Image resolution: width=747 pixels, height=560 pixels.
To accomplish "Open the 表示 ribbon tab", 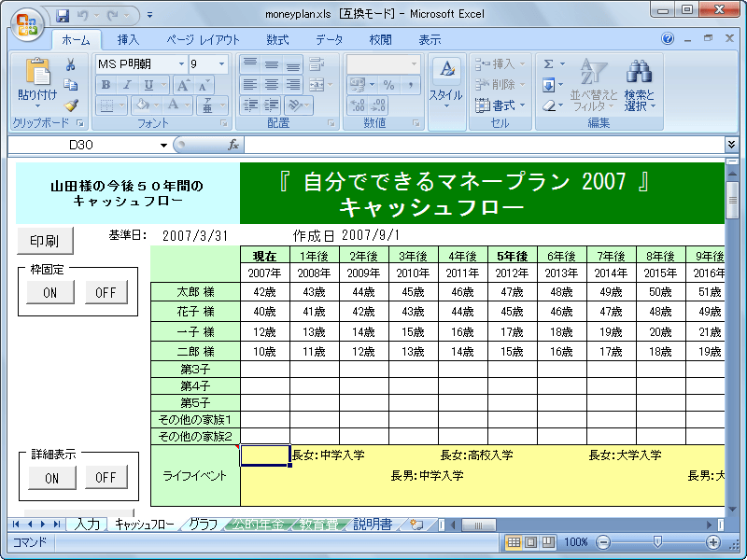I will [430, 40].
